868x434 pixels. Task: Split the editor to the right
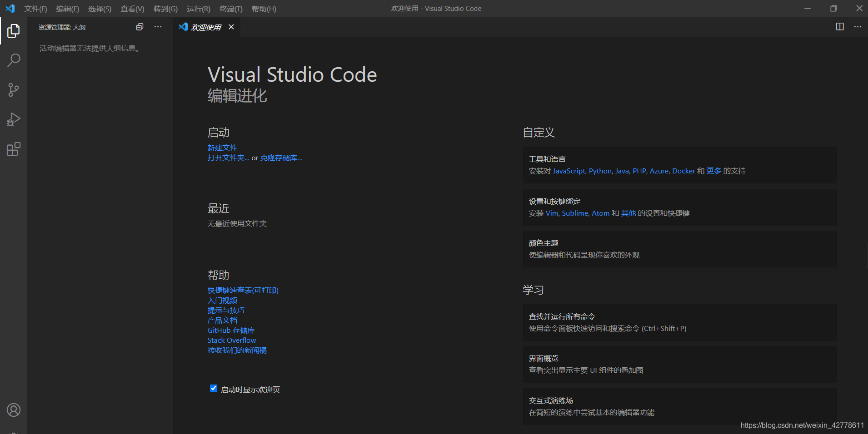coord(840,27)
